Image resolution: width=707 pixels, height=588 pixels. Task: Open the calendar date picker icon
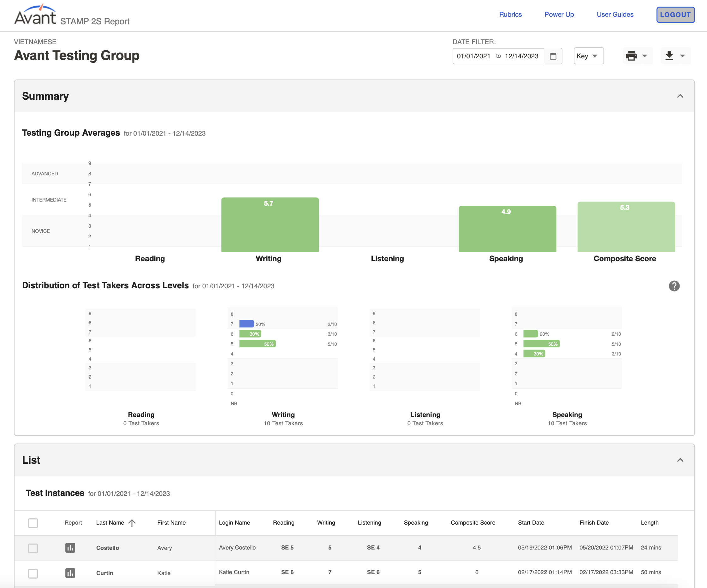(553, 56)
